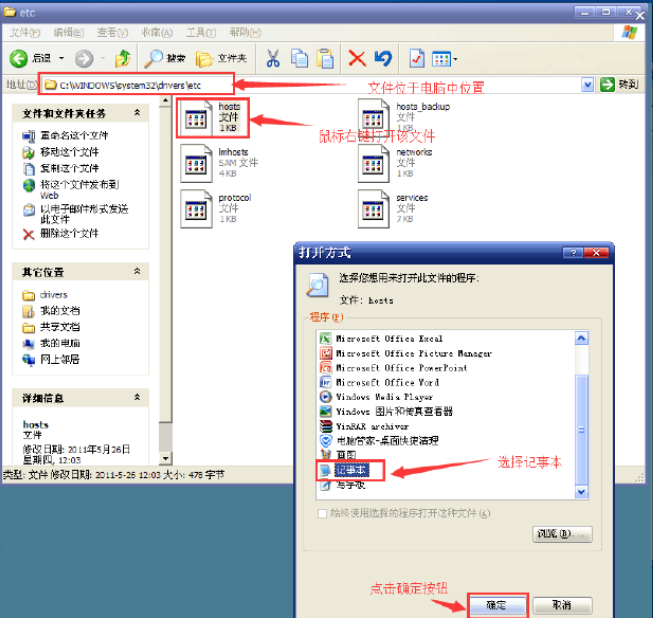Open 网上邻居 under other places

tap(60, 359)
